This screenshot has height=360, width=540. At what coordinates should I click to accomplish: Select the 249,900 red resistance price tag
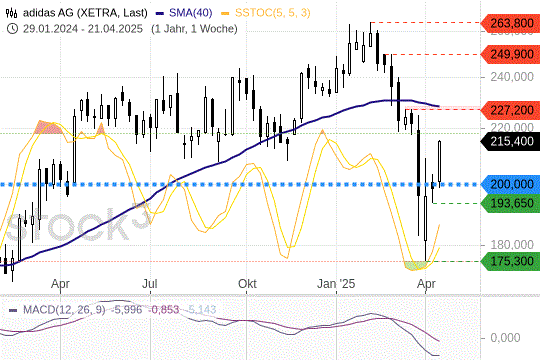(x=510, y=54)
